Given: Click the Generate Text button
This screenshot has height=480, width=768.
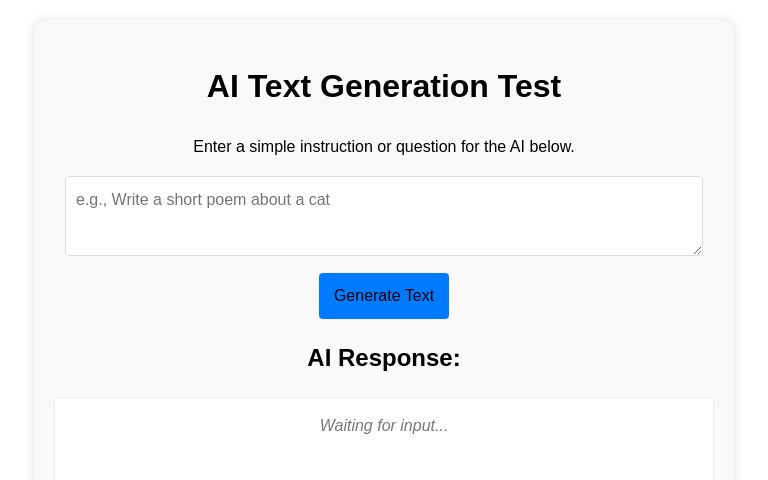Looking at the screenshot, I should click(x=384, y=296).
